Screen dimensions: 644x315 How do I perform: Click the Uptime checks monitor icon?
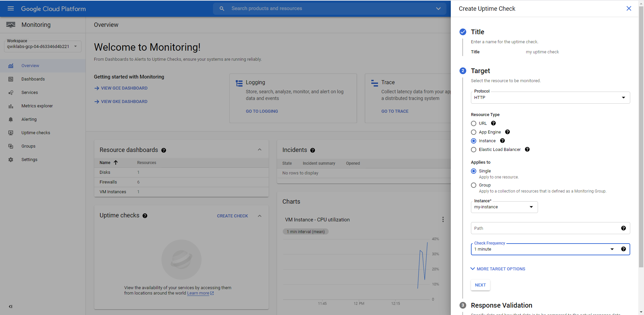(11, 133)
